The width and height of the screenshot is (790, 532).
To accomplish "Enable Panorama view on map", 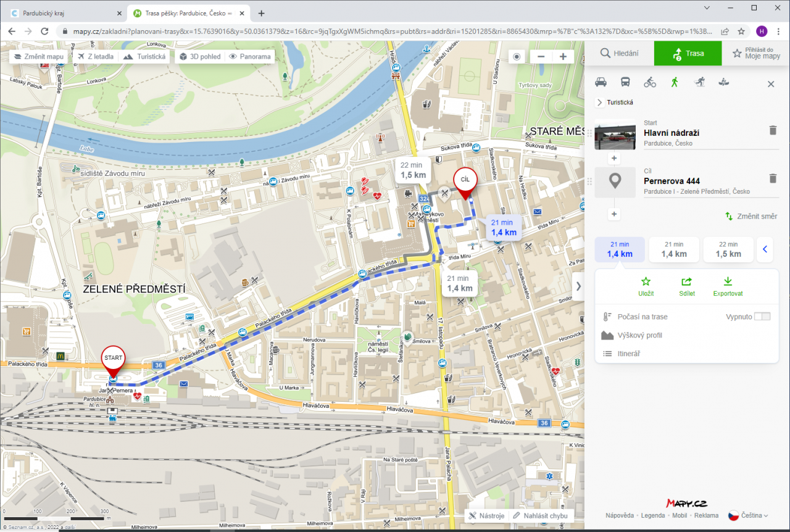I will 250,57.
